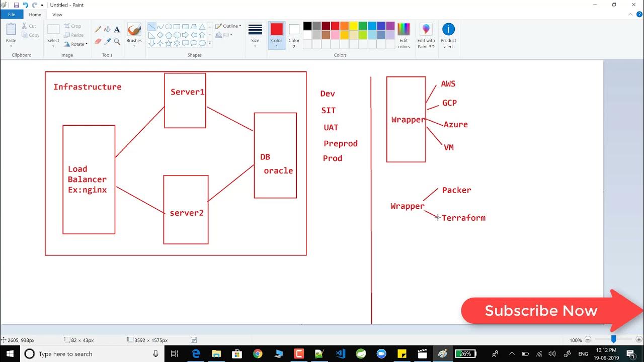Click the zoom in plus button
644x362 pixels.
tap(639, 340)
